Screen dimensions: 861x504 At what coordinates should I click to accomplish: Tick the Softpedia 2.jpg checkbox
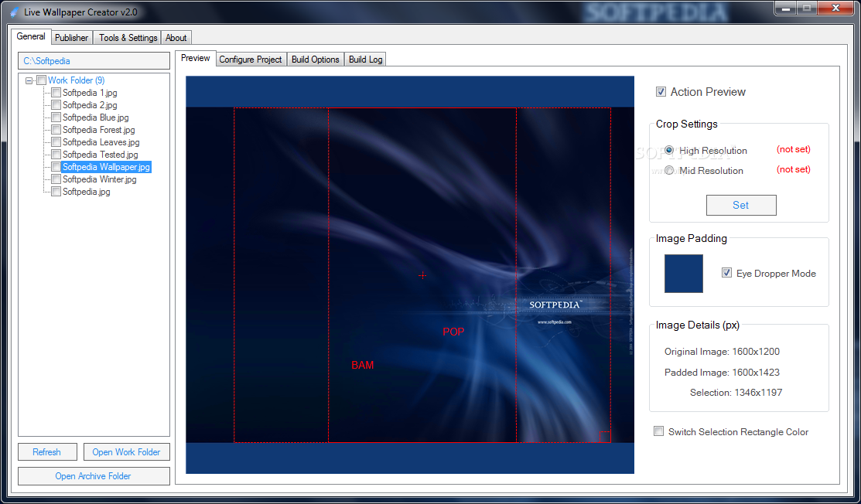[56, 105]
